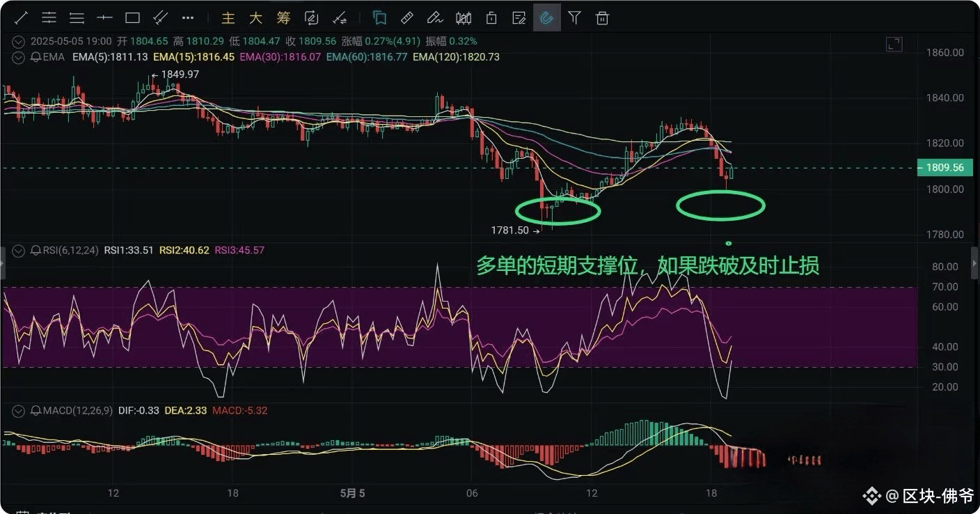The width and height of the screenshot is (980, 514).
Task: Collapse the OHLC data row chevron
Action: click(x=17, y=41)
